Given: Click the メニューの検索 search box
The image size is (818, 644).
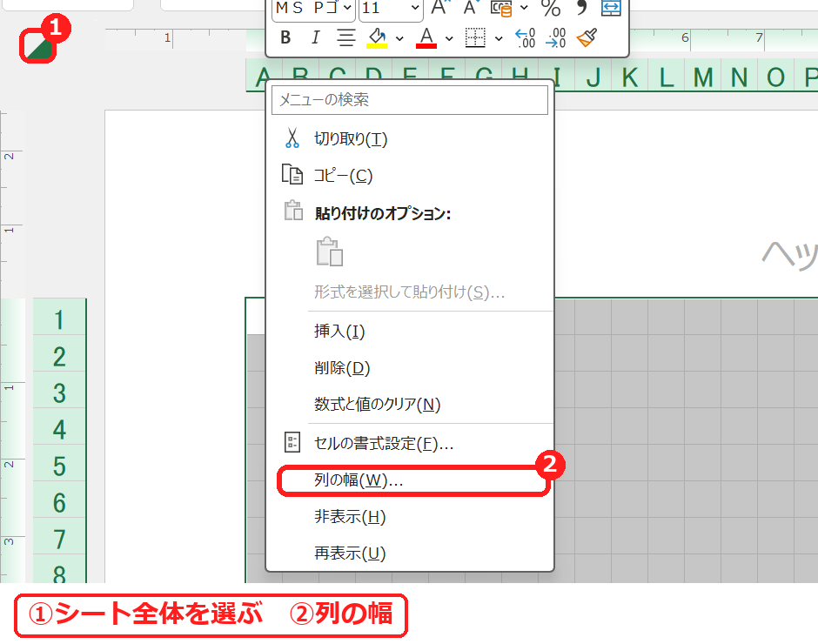Looking at the screenshot, I should click(x=410, y=99).
